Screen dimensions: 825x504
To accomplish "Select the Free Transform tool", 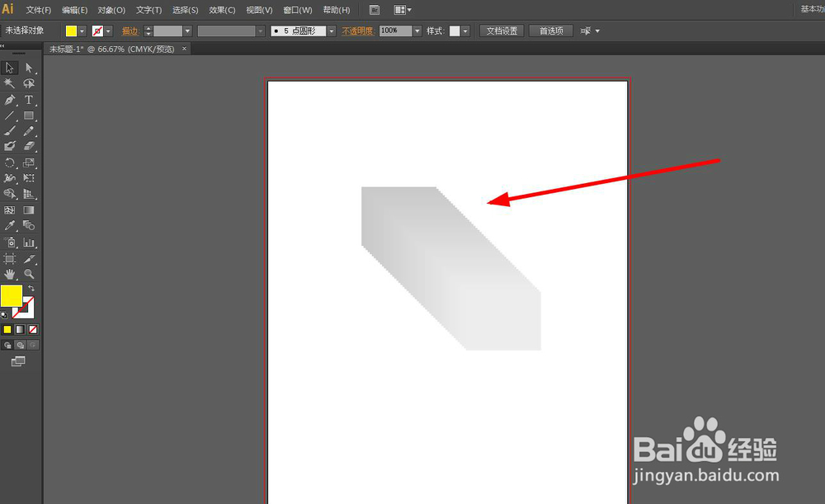I will [29, 178].
